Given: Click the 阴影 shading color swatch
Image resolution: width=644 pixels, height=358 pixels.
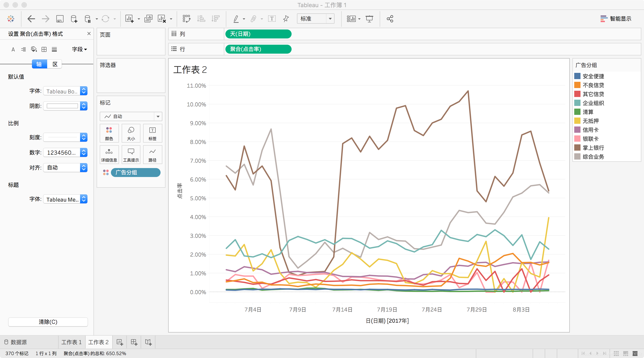Looking at the screenshot, I should (63, 106).
